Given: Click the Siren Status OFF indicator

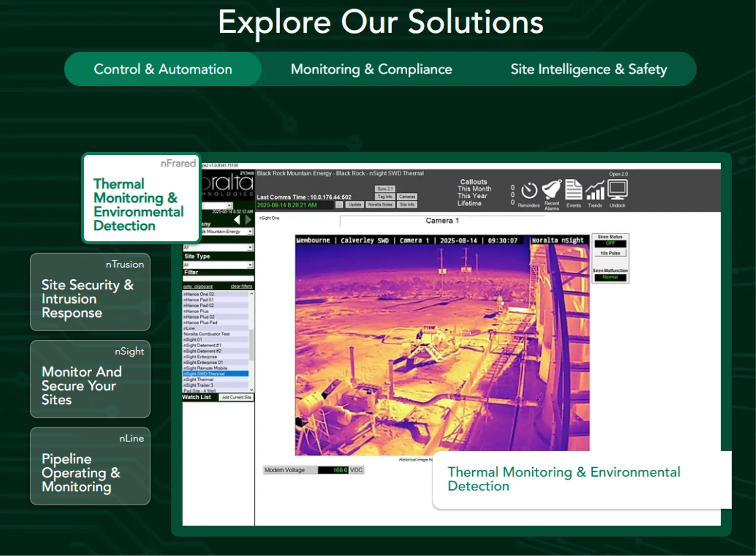Looking at the screenshot, I should pyautogui.click(x=610, y=243).
